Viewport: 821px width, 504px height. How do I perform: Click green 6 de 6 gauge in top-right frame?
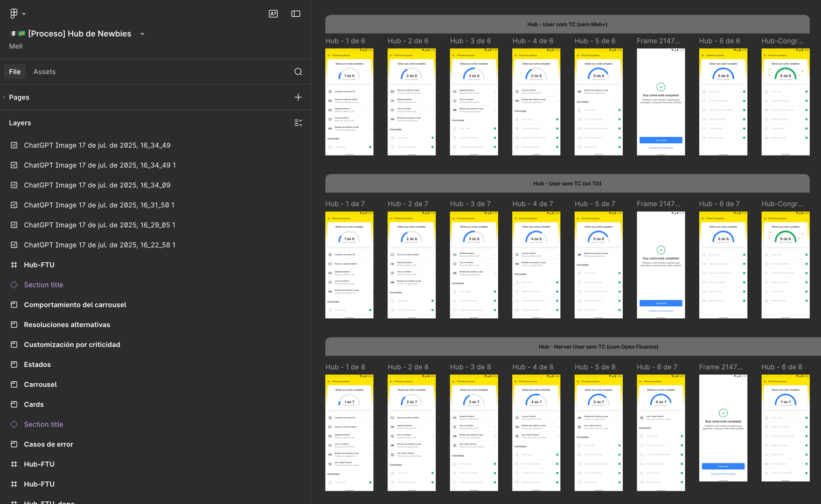[785, 74]
